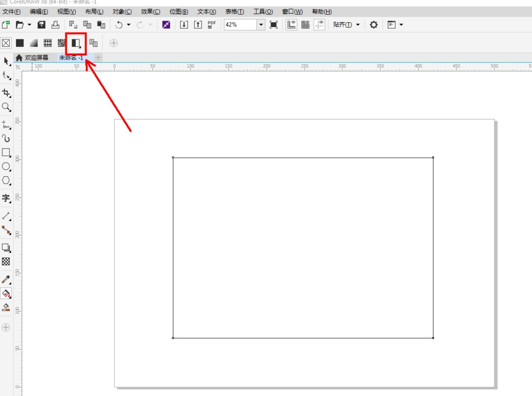Click the 42% zoom level field
532x396 pixels.
(x=239, y=25)
